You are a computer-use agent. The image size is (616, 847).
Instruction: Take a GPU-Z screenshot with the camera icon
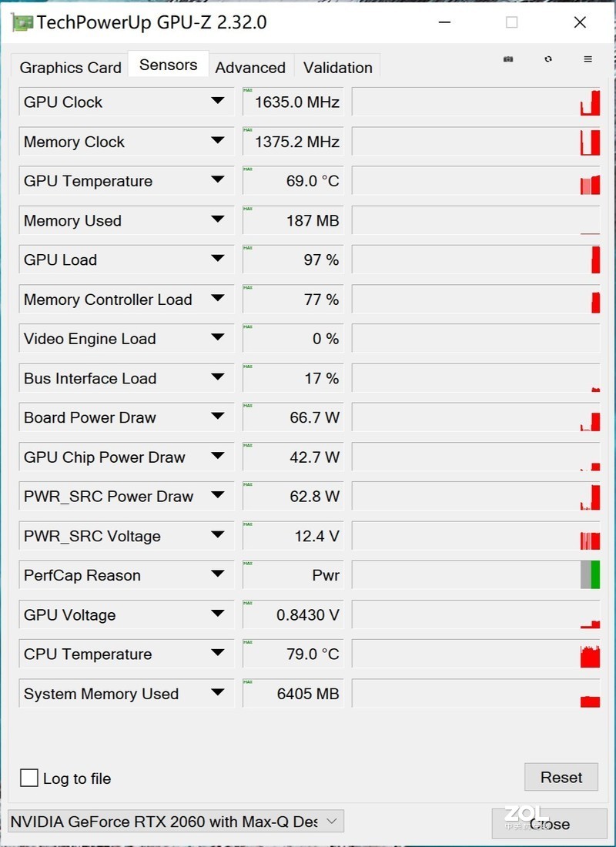click(x=507, y=59)
